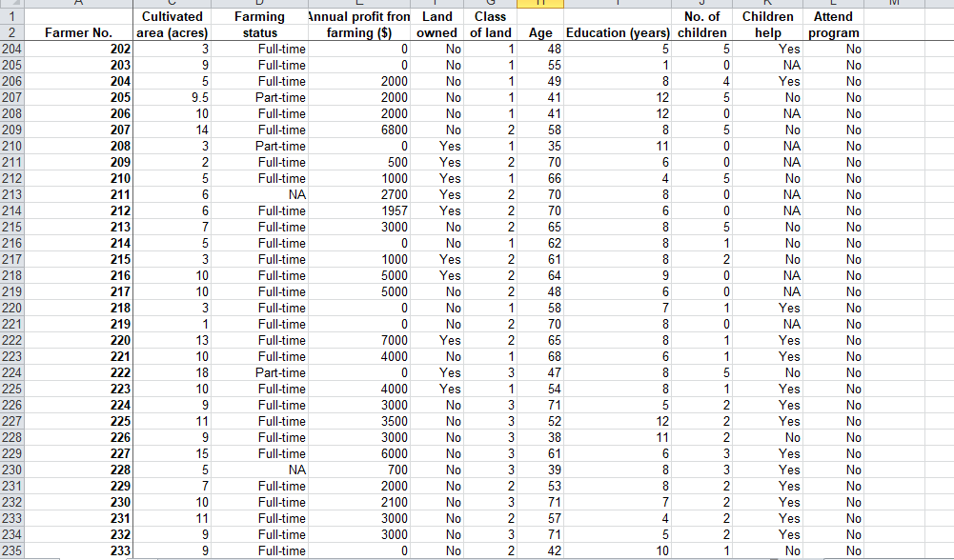The height and width of the screenshot is (560, 954).
Task: Select annual profit value 2100
Action: point(359,502)
